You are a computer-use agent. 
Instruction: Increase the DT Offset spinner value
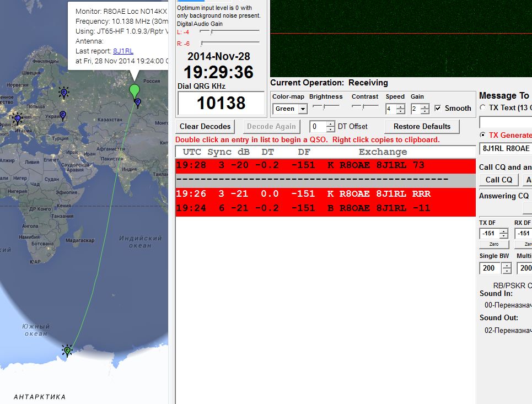coord(330,123)
